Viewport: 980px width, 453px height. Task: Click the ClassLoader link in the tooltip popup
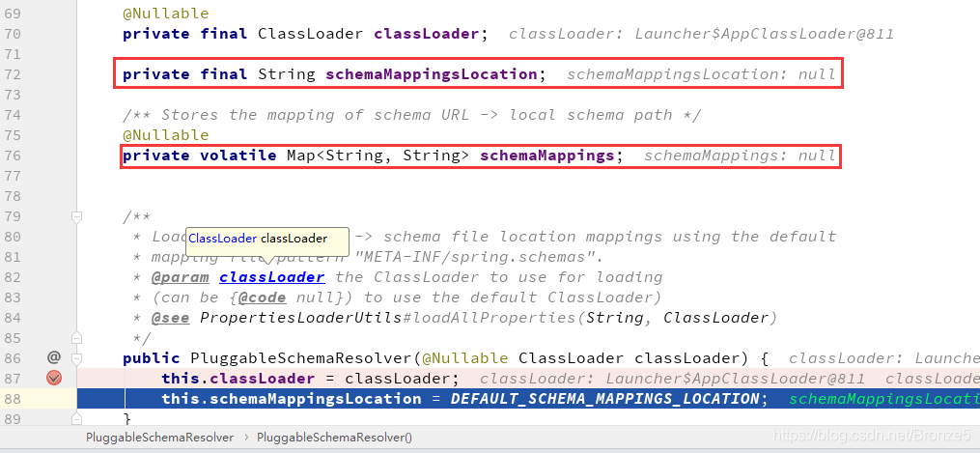click(x=222, y=238)
